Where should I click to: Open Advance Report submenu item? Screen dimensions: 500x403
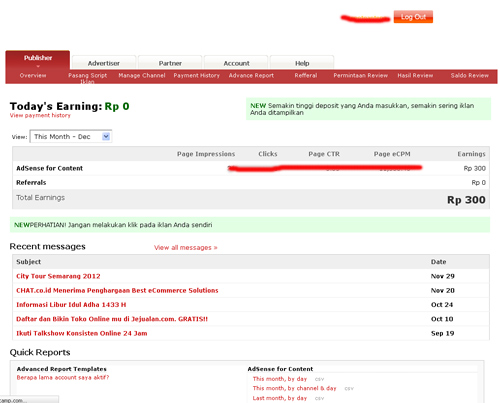tap(251, 76)
